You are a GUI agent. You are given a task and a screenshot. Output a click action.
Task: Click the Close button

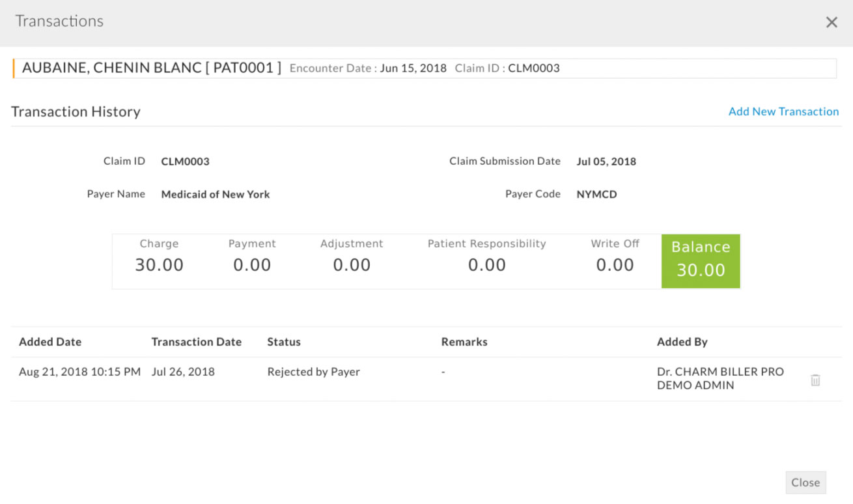805,483
